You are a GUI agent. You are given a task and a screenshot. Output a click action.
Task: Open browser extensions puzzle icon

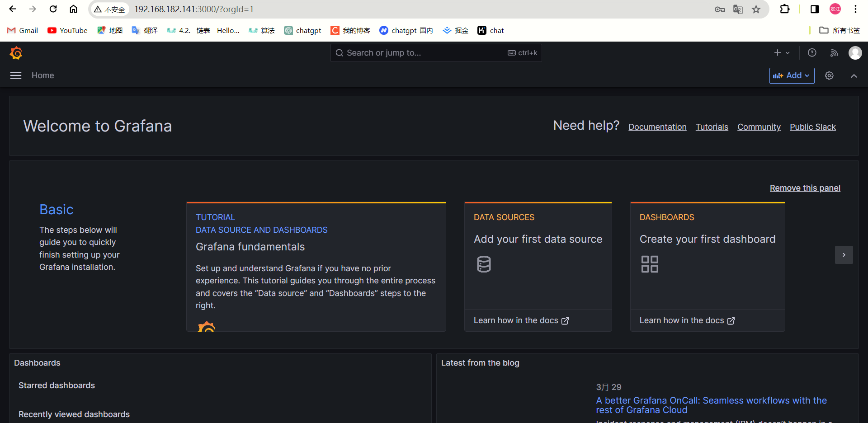point(785,9)
